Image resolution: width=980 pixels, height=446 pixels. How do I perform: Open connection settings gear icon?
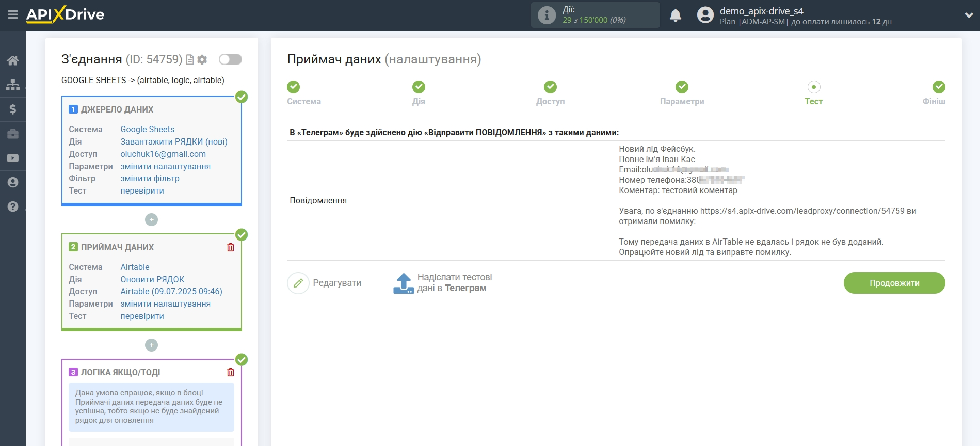tap(202, 60)
